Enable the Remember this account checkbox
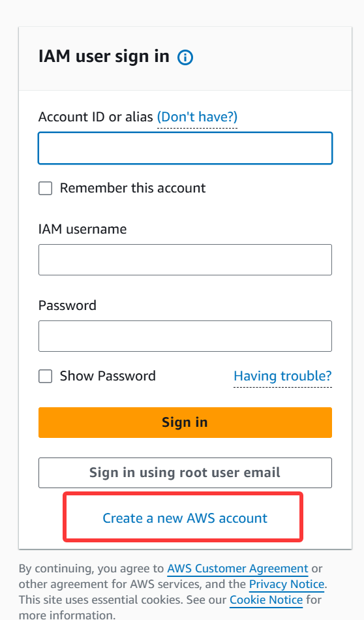Image resolution: width=364 pixels, height=620 pixels. [46, 188]
